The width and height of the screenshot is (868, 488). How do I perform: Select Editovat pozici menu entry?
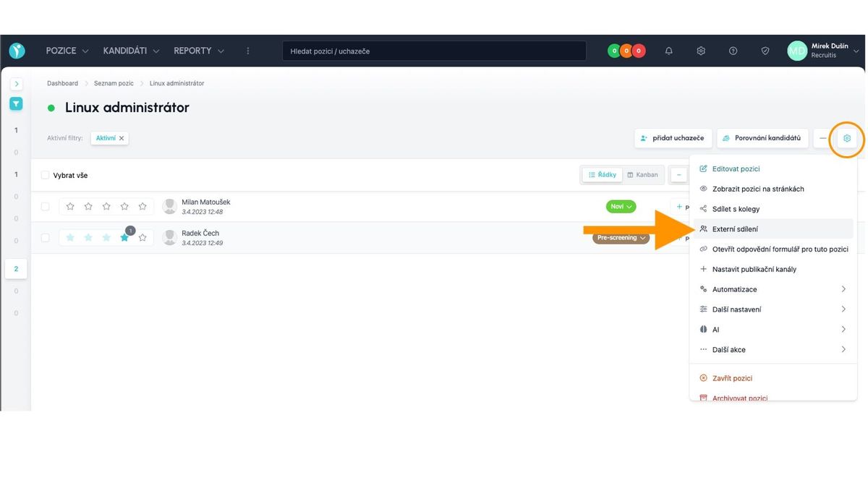tap(736, 168)
